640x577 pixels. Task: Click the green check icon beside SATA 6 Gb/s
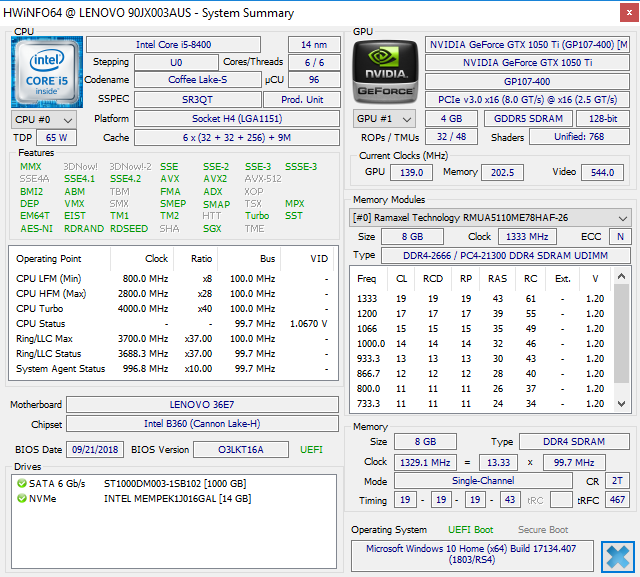tap(22, 484)
